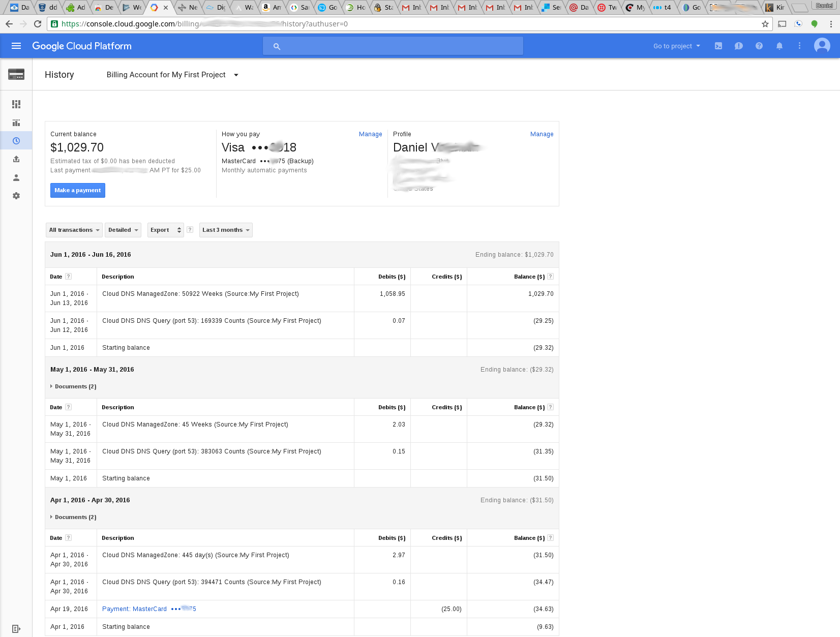Click Date help icon in June table
Image resolution: width=840 pixels, height=637 pixels.
click(69, 277)
